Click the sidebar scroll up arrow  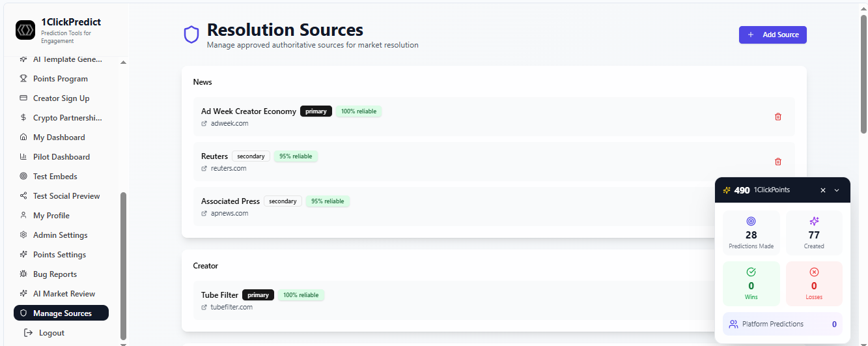pos(124,63)
